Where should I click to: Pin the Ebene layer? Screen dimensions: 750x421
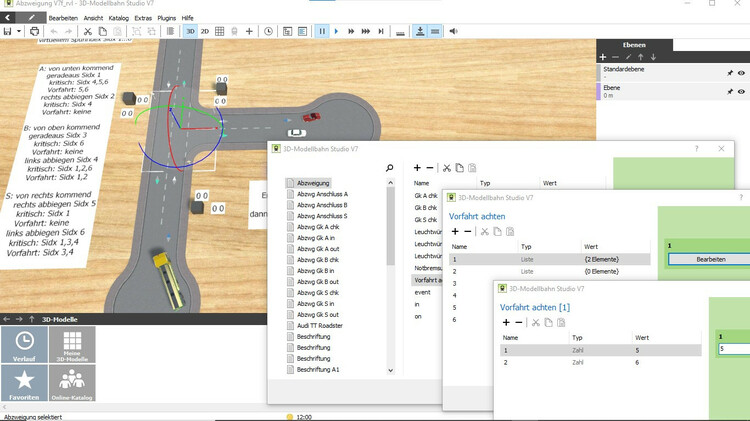(730, 91)
